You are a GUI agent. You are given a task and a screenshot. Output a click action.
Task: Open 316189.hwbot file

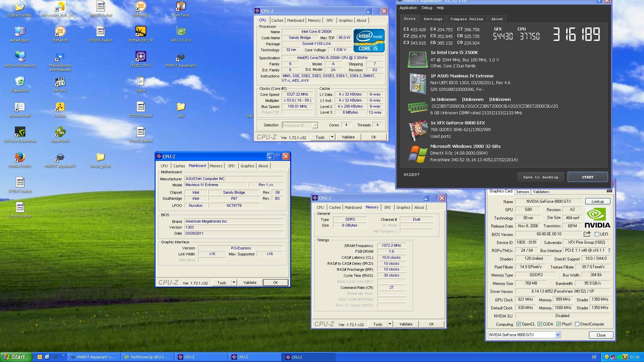[x=20, y=210]
